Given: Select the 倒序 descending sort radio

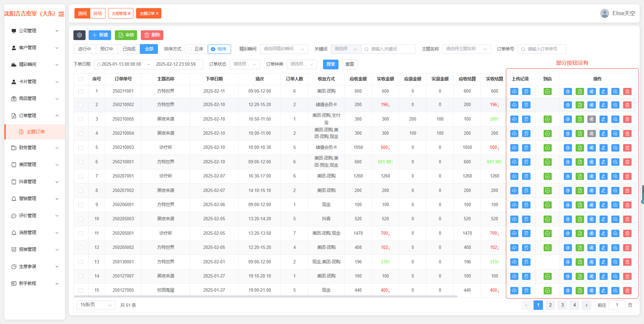Looking at the screenshot, I should [x=219, y=49].
